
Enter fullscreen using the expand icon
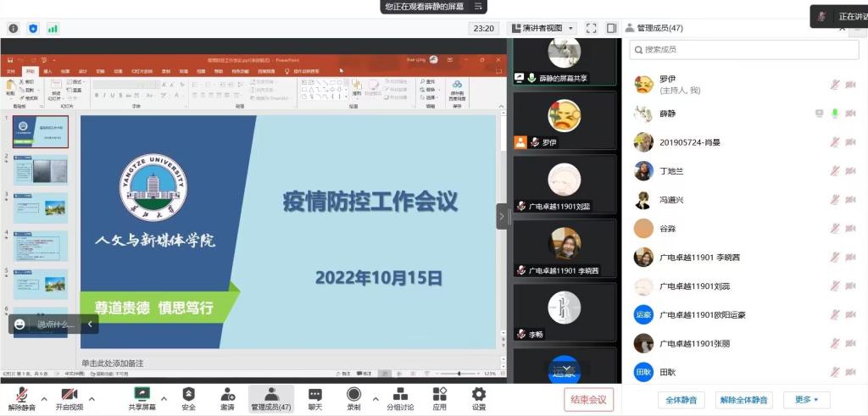592,28
